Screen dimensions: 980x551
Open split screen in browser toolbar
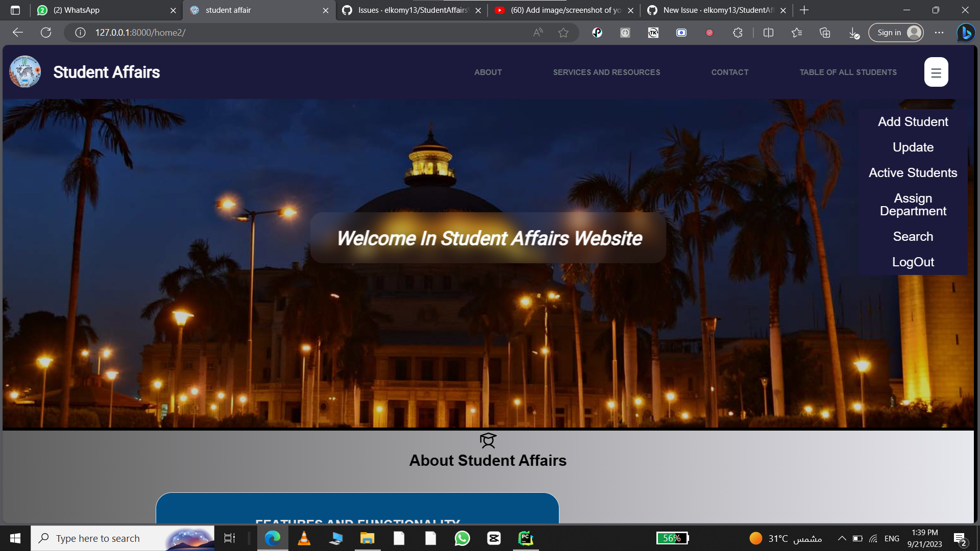pyautogui.click(x=768, y=32)
